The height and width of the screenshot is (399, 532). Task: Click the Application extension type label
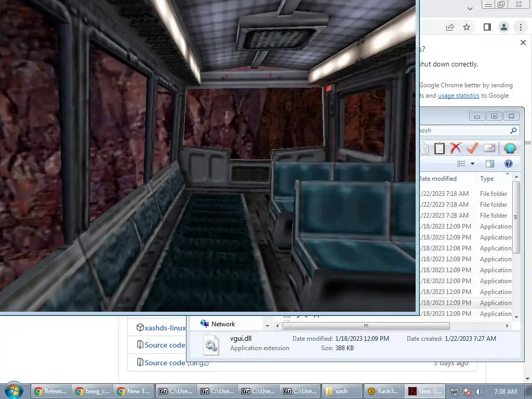[x=260, y=348]
